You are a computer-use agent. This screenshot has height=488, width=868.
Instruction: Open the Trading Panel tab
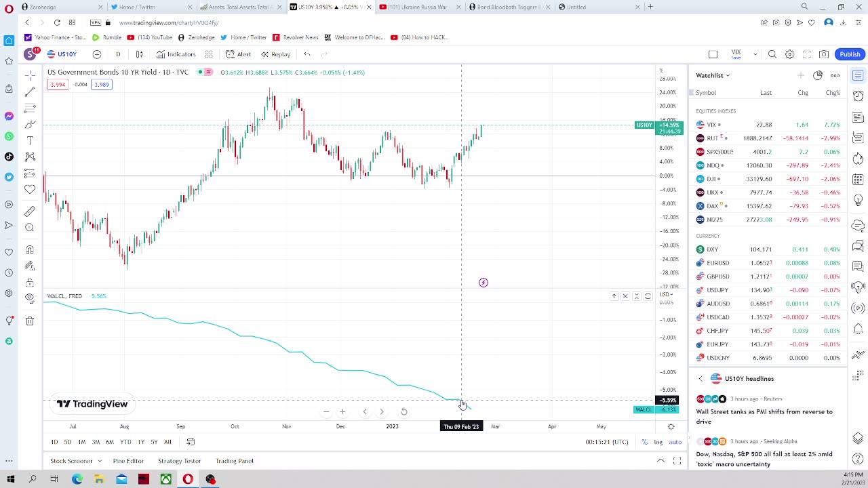coord(235,461)
